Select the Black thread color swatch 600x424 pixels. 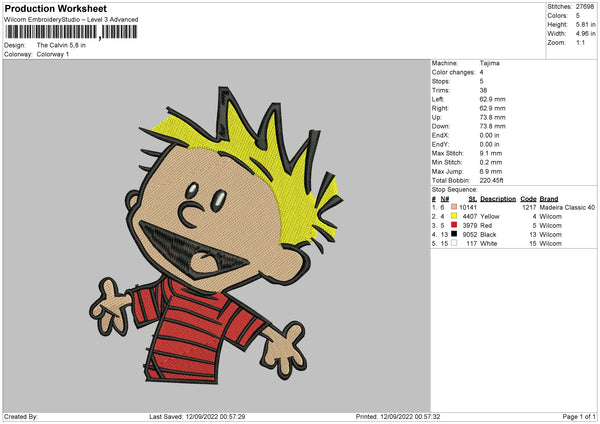(454, 234)
